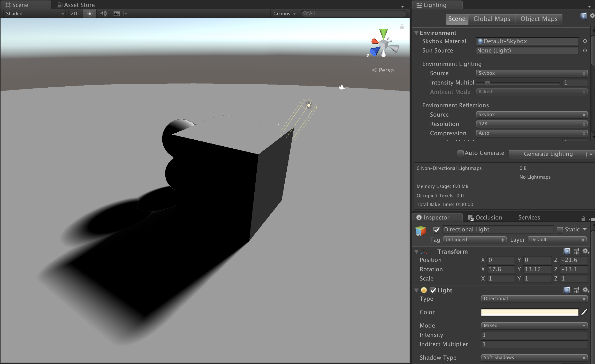Click the red X axis gizmo cone
The height and width of the screenshot is (364, 595).
tap(375, 41)
